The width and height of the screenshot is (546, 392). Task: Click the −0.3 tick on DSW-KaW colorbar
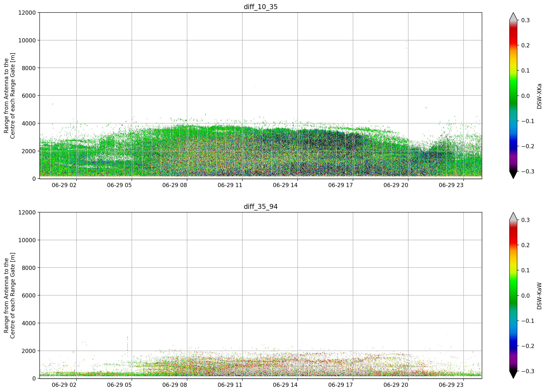(528, 371)
